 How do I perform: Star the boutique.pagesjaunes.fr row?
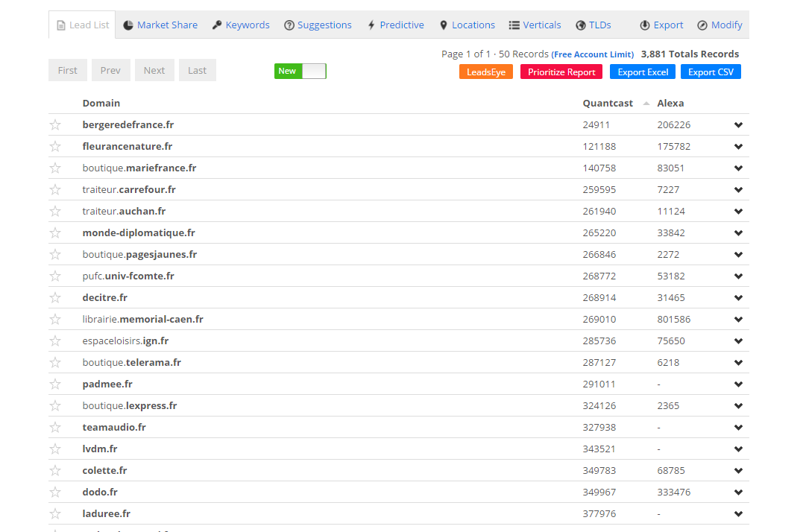click(x=55, y=254)
